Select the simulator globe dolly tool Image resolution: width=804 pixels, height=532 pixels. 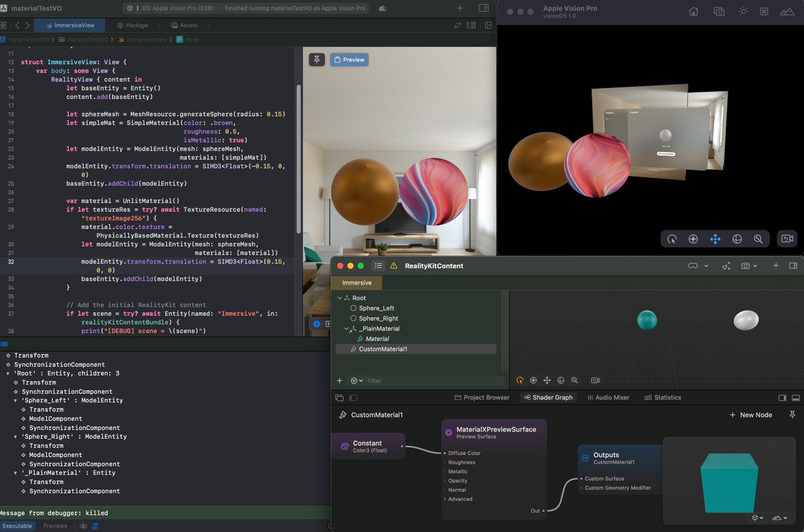pos(737,239)
